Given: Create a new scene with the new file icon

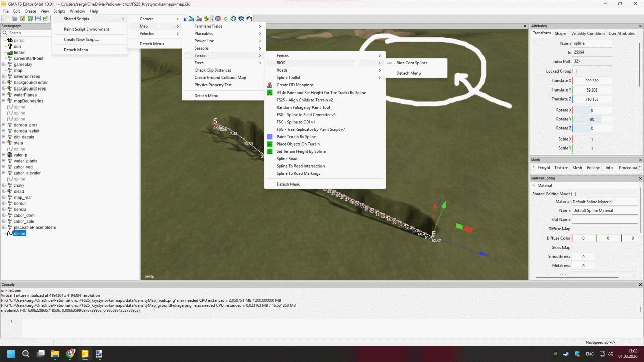Looking at the screenshot, I should coord(7,18).
